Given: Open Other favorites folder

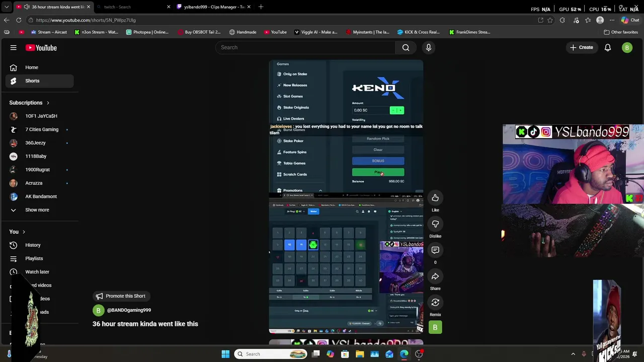Looking at the screenshot, I should coord(621,32).
